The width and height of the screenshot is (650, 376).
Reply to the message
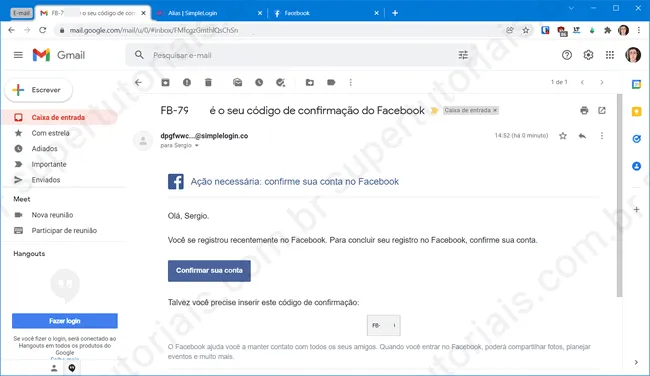point(582,136)
